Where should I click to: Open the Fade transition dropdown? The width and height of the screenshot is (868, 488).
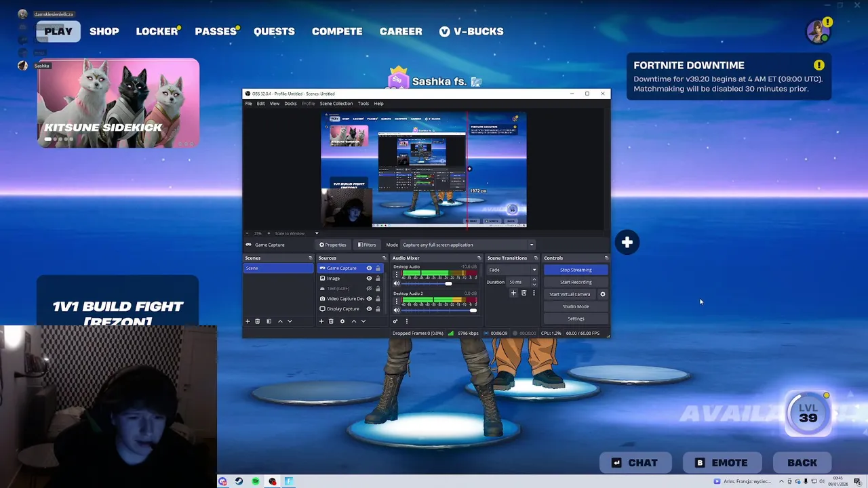click(512, 270)
